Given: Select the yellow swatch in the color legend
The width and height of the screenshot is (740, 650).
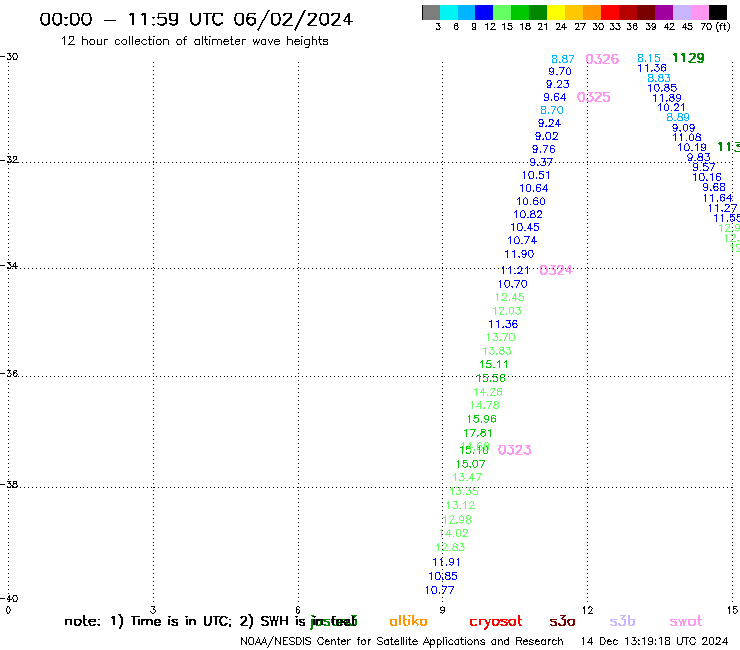Looking at the screenshot, I should click(555, 12).
